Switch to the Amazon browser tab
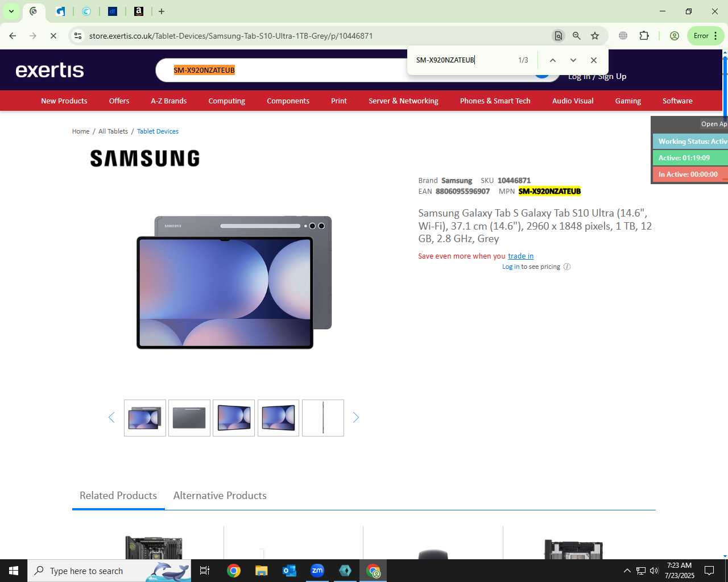This screenshot has width=728, height=582. (x=138, y=11)
